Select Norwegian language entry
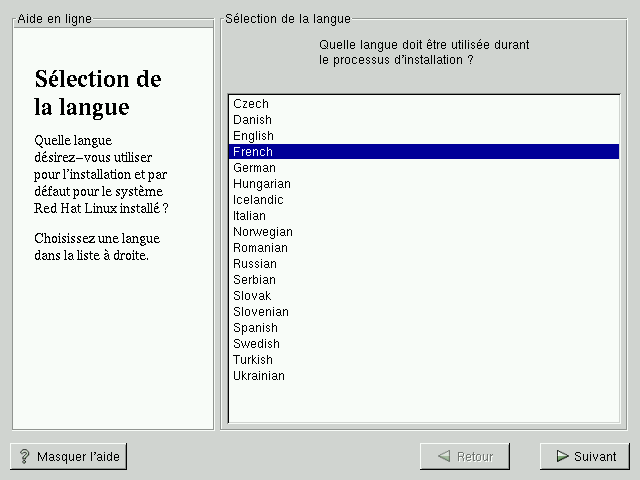Image resolution: width=640 pixels, height=480 pixels. click(263, 232)
